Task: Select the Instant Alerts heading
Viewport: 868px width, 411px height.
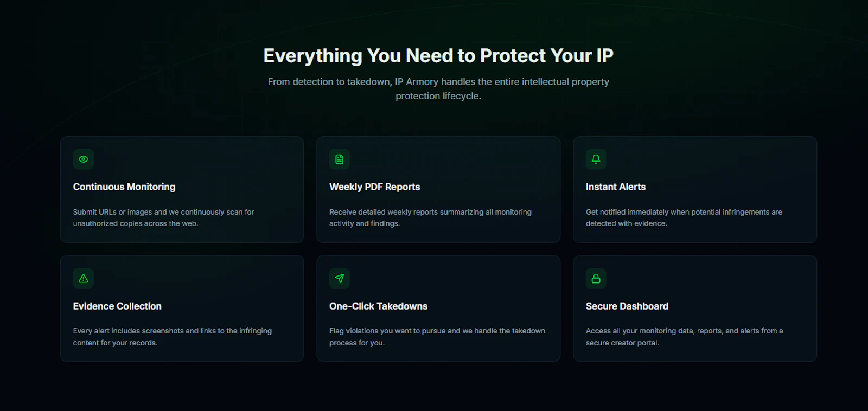Action: point(616,187)
